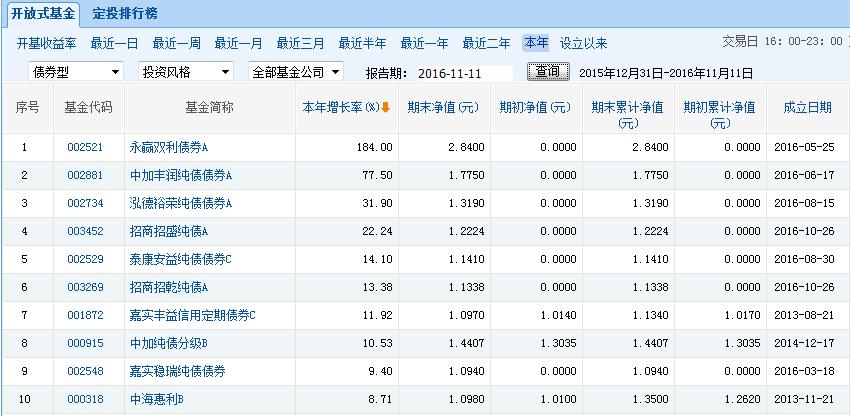Show 最近三月 returns
The image size is (850, 416).
tap(300, 43)
